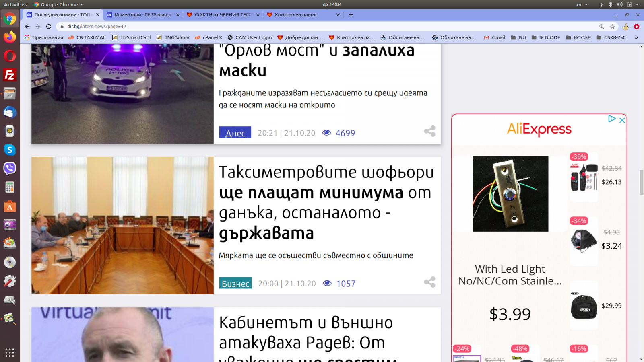This screenshot has width=644, height=362.
Task: Launch Firefox from the dock
Action: point(10,37)
